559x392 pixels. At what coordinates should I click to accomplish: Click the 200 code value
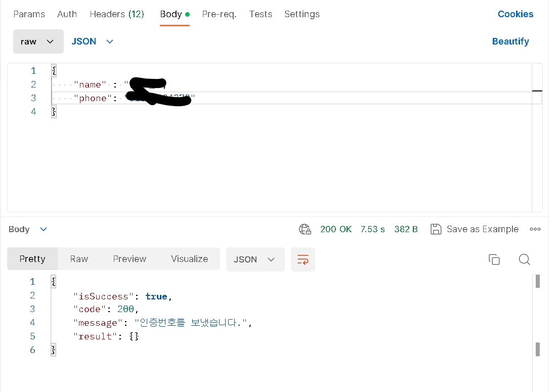pos(125,309)
